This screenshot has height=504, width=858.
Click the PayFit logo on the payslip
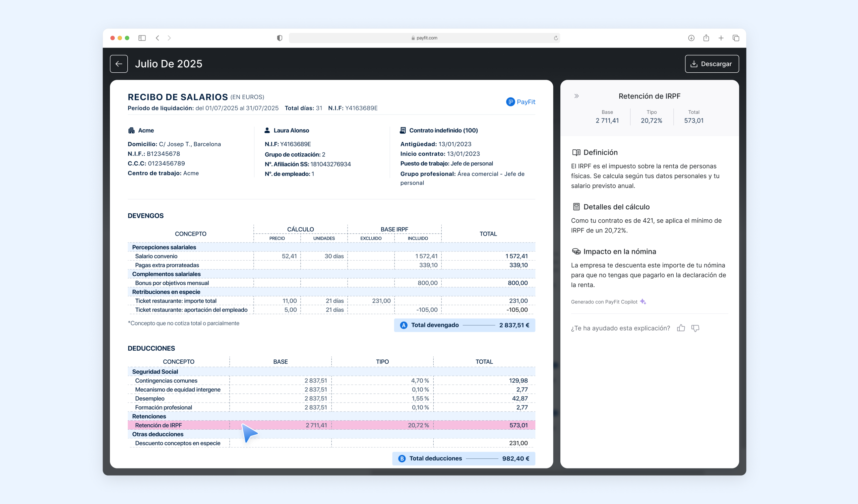pos(520,102)
